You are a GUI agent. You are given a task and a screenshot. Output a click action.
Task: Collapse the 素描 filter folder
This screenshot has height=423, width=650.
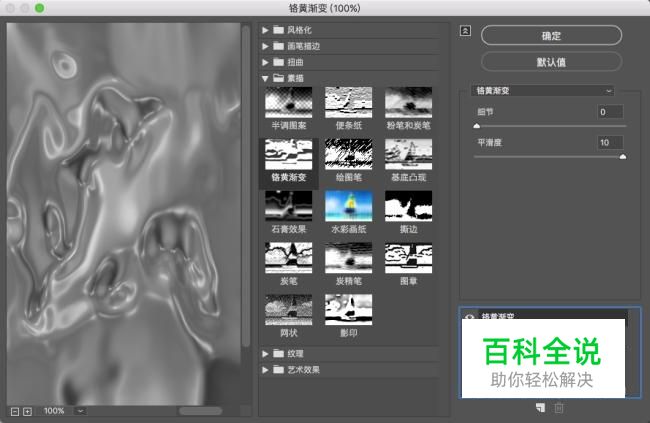click(265, 78)
